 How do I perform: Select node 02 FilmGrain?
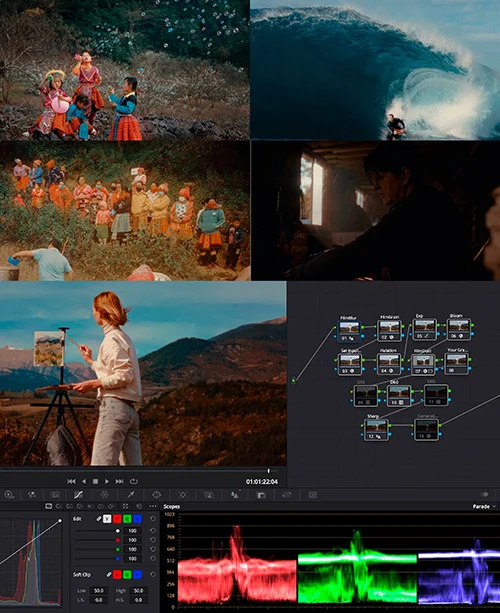click(x=389, y=330)
